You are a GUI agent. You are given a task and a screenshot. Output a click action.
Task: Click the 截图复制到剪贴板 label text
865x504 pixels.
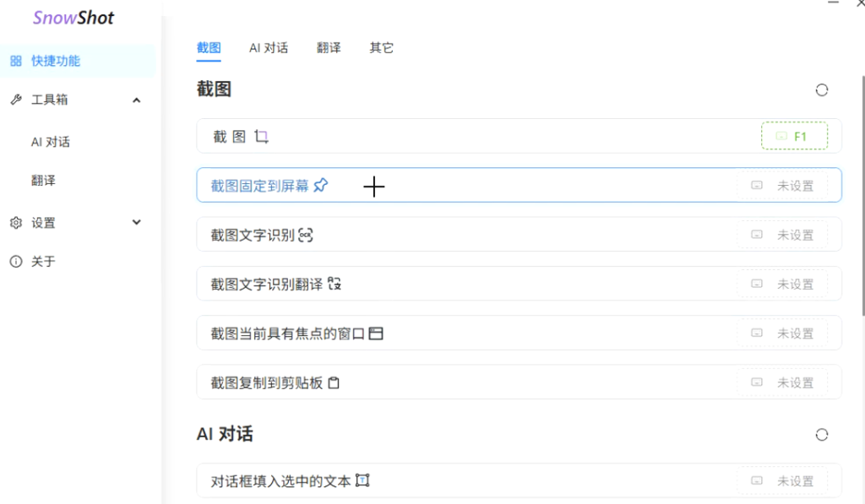pyautogui.click(x=267, y=383)
